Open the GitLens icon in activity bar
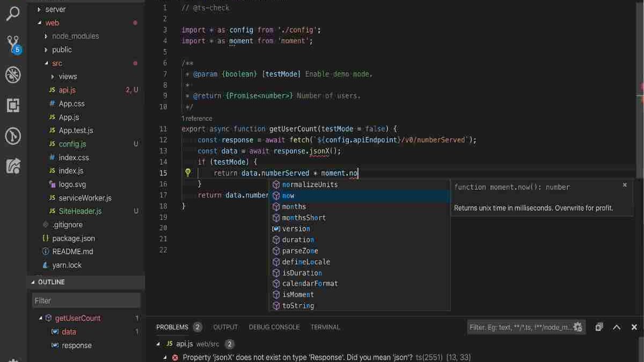Image resolution: width=644 pixels, height=362 pixels. click(13, 136)
